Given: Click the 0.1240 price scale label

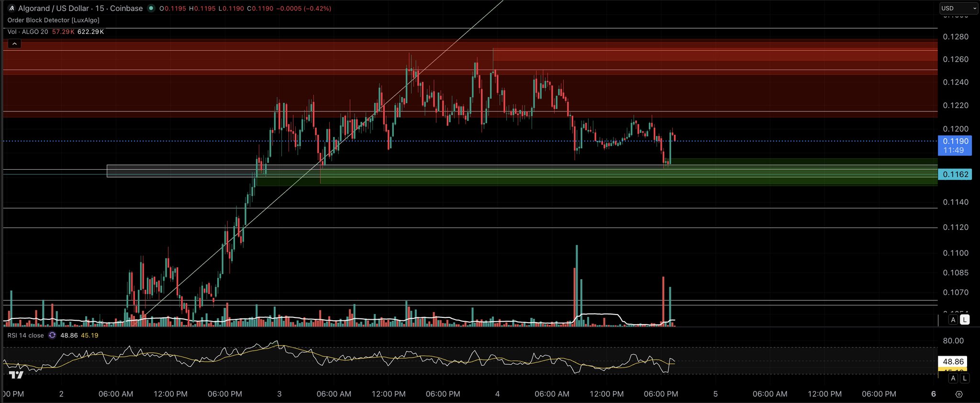Looking at the screenshot, I should coord(956,83).
